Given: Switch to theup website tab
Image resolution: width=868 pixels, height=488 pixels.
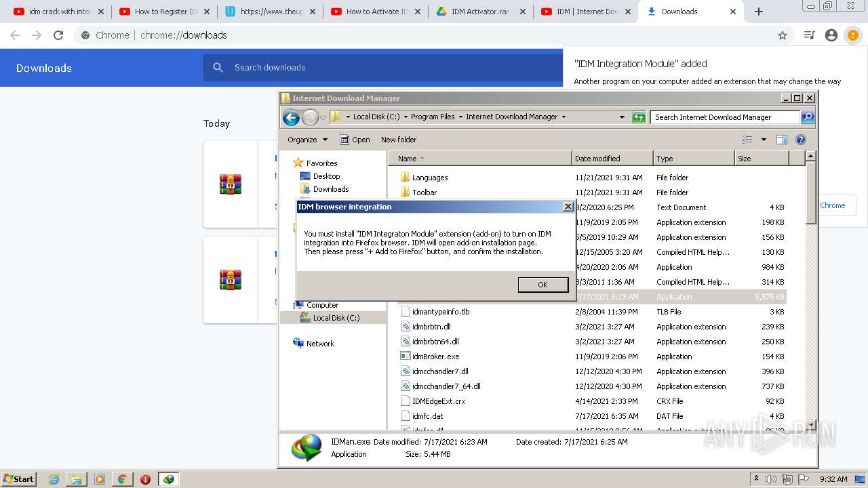Looking at the screenshot, I should point(271,12).
